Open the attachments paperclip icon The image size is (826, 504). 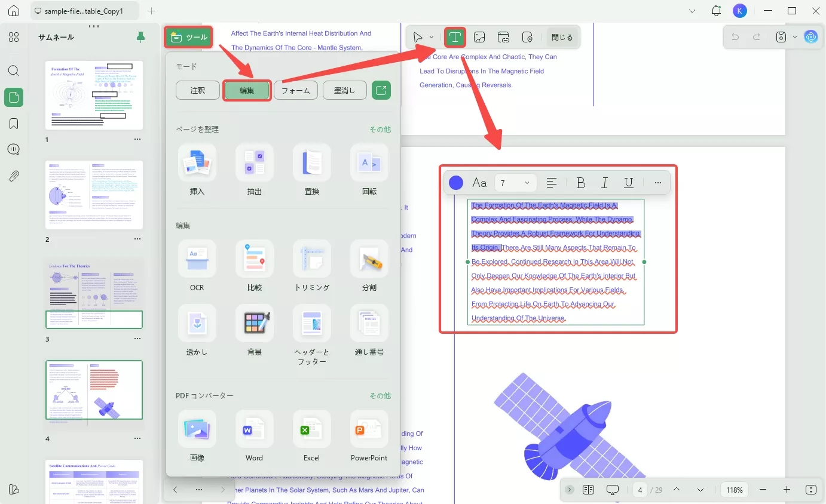pos(14,176)
